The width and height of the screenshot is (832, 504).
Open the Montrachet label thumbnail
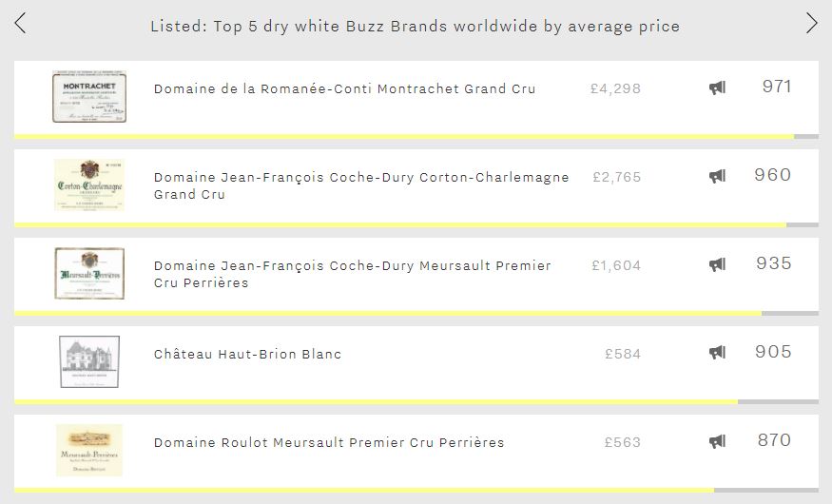click(89, 97)
